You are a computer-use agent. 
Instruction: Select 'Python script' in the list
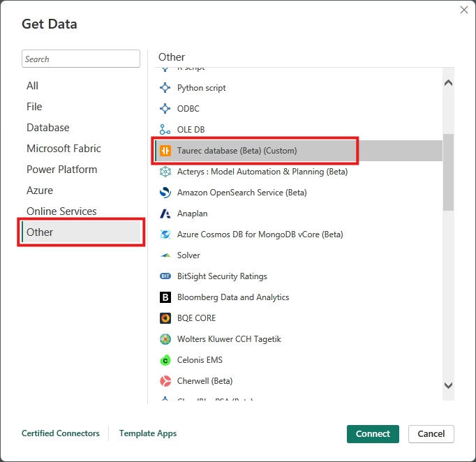pos(299,88)
